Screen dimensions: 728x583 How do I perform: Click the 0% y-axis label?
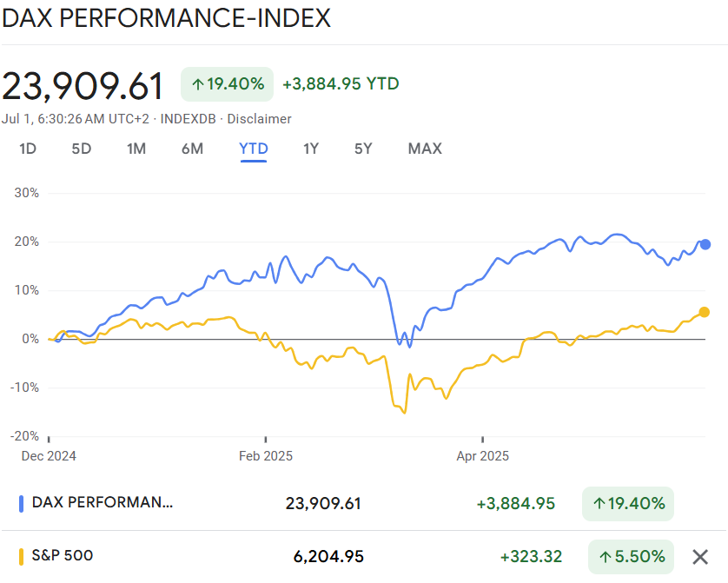pyautogui.click(x=30, y=339)
